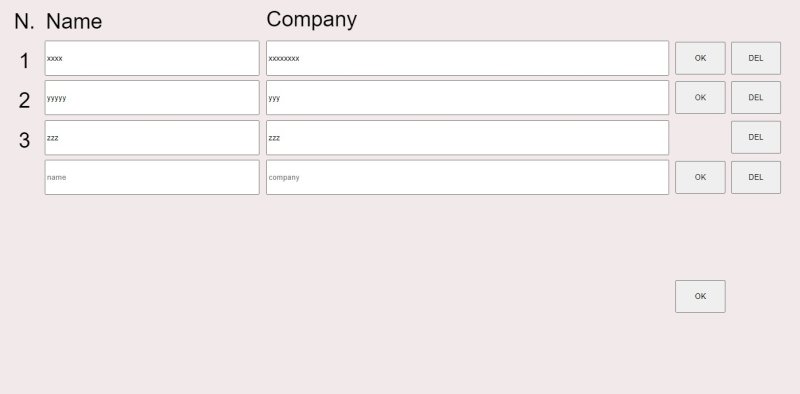Focus the row 3 company field with zzz
Viewport: 800px width, 394px height.
[467, 138]
